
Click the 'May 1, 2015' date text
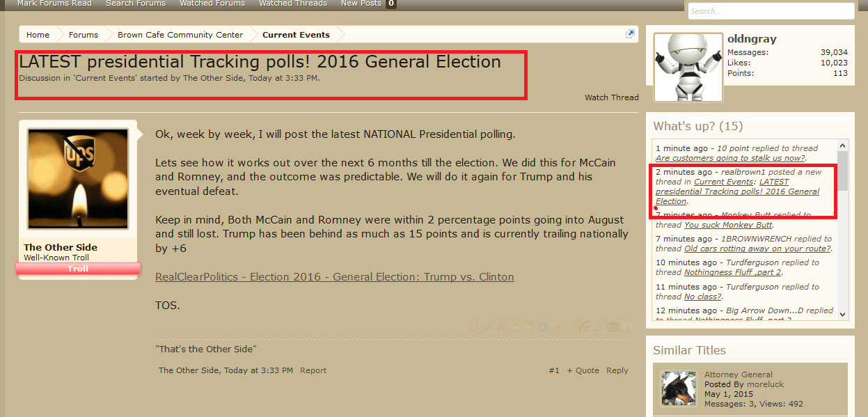[x=728, y=394]
